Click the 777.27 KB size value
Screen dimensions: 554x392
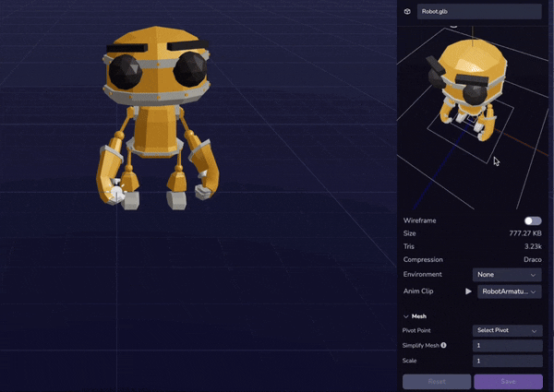(x=525, y=233)
